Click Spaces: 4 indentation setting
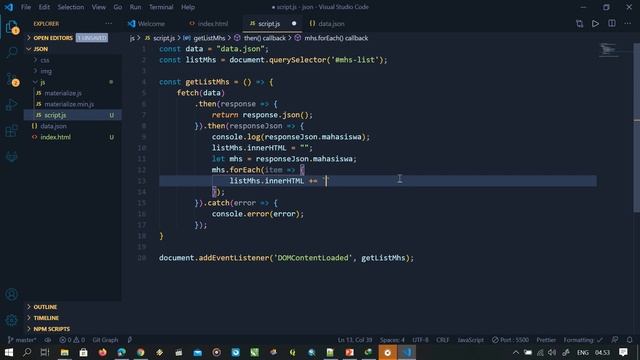 click(392, 340)
